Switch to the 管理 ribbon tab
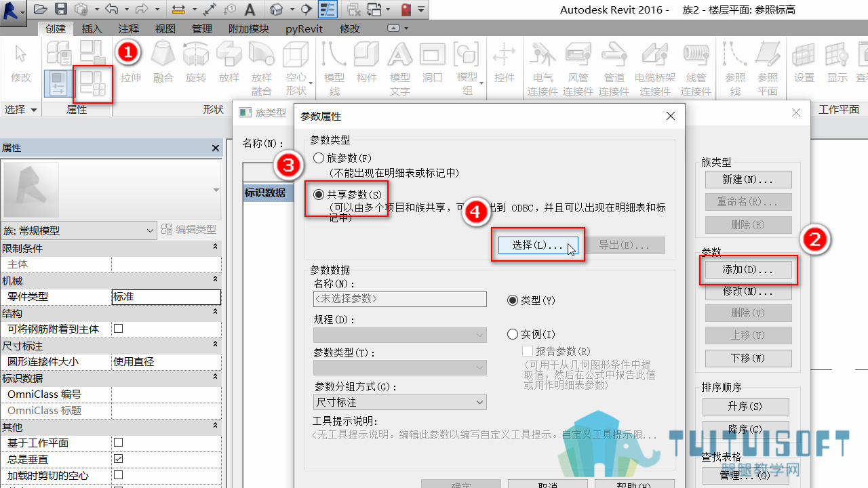Screen dimensions: 868x488 point(201,28)
